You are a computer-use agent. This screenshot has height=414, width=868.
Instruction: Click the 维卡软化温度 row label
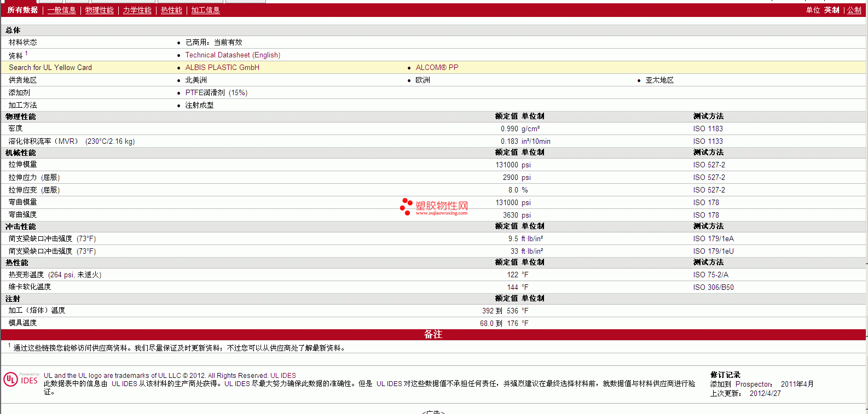pyautogui.click(x=30, y=287)
